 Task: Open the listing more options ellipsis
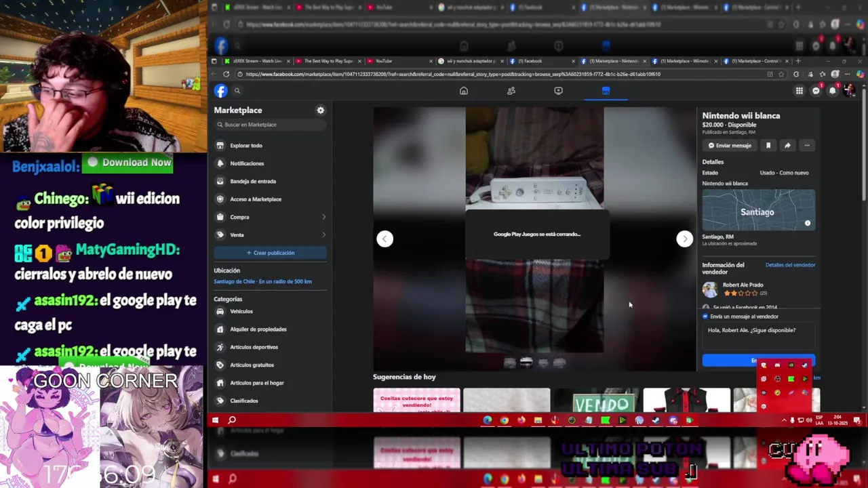(x=806, y=146)
